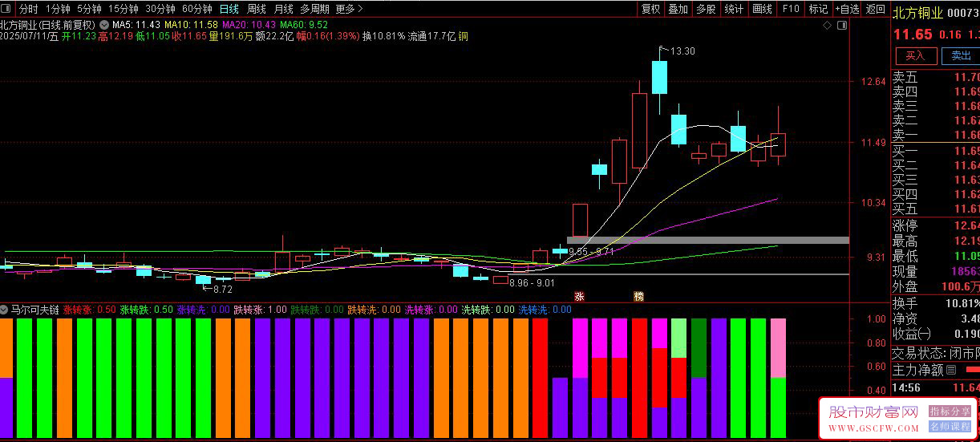Switch to the 周线 weekly chart
This screenshot has height=442, width=980.
tap(257, 9)
